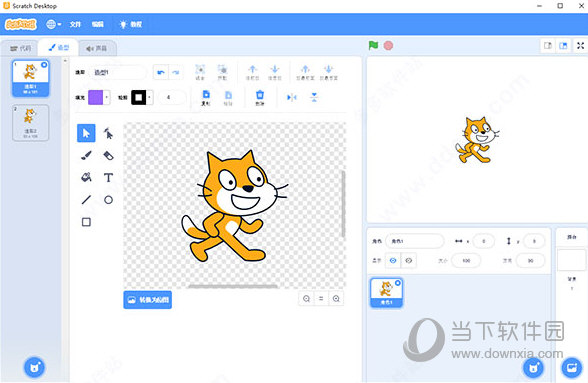Image resolution: width=588 pixels, height=383 pixels.
Task: Switch to the Code tab
Action: 20,48
